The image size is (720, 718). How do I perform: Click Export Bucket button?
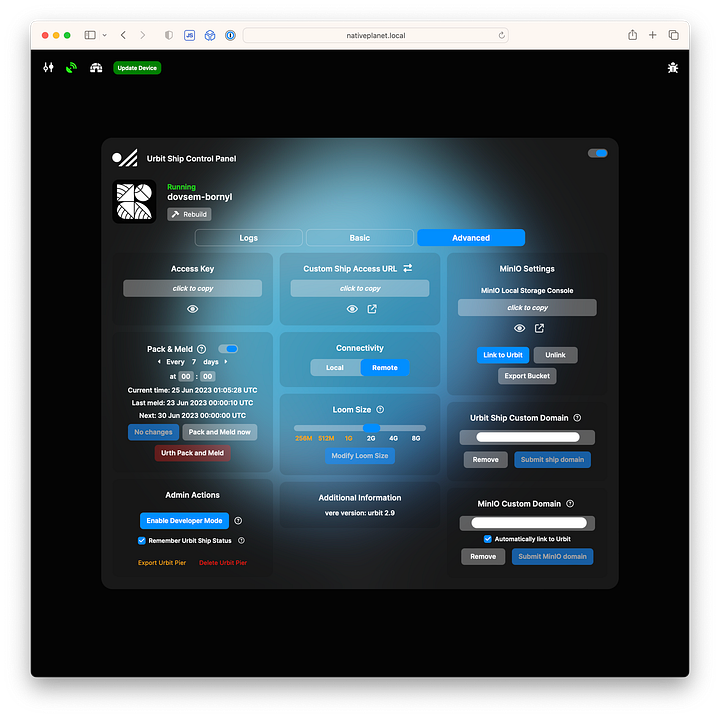click(527, 376)
